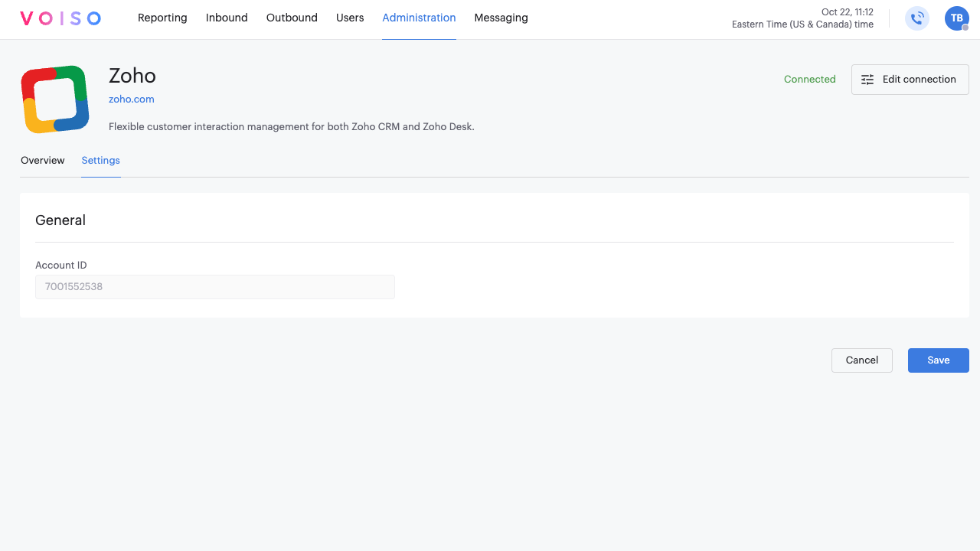Open the Reporting menu
980x551 pixels.
pyautogui.click(x=162, y=18)
